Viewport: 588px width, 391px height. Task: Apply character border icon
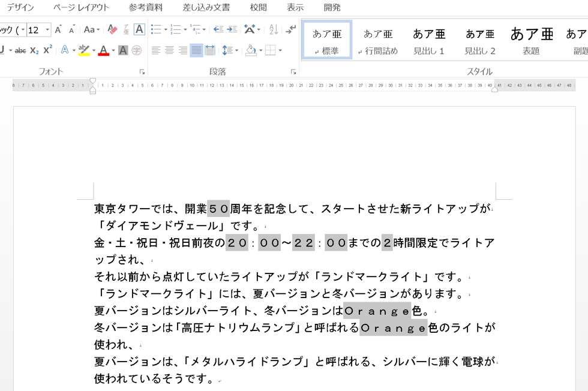(139, 29)
